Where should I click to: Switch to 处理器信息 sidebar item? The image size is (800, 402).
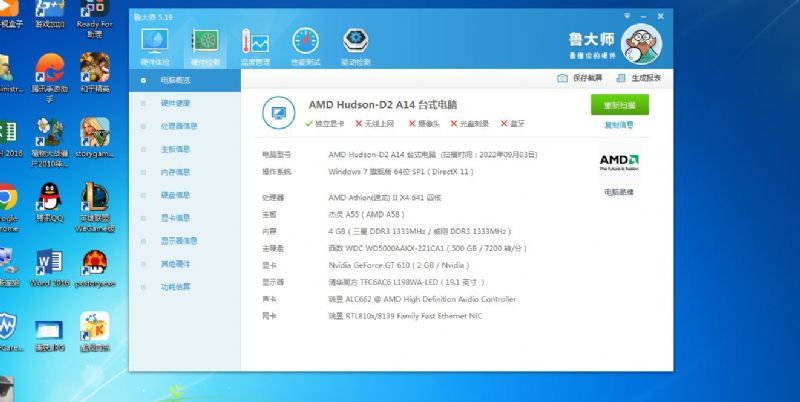tap(179, 126)
